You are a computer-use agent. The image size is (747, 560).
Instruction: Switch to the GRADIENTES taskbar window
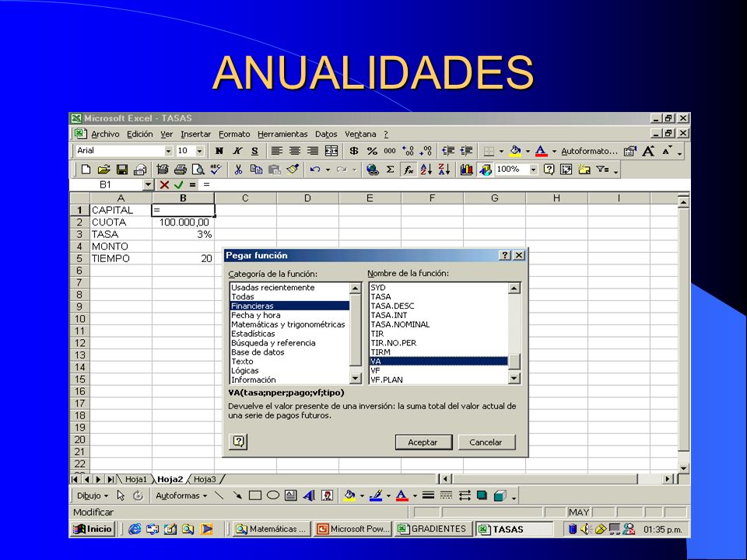[x=433, y=529]
